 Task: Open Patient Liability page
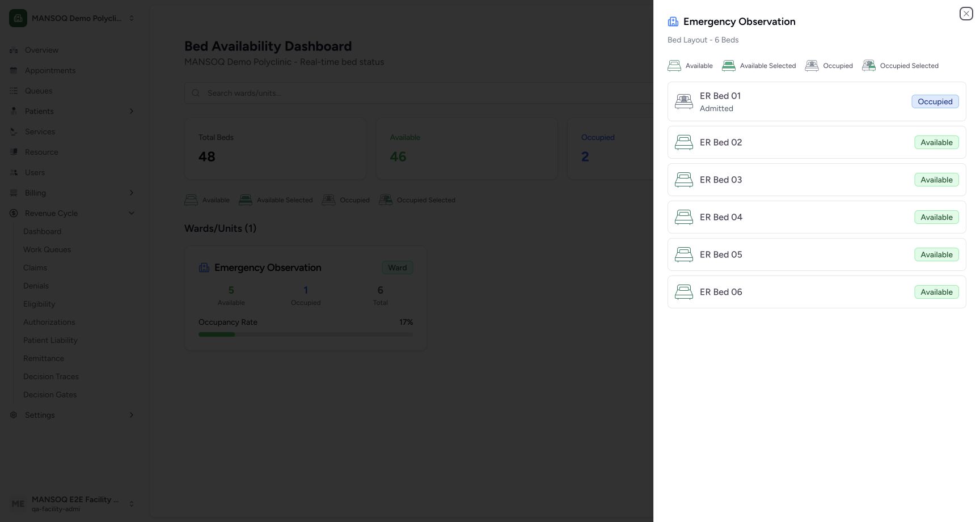(x=50, y=340)
